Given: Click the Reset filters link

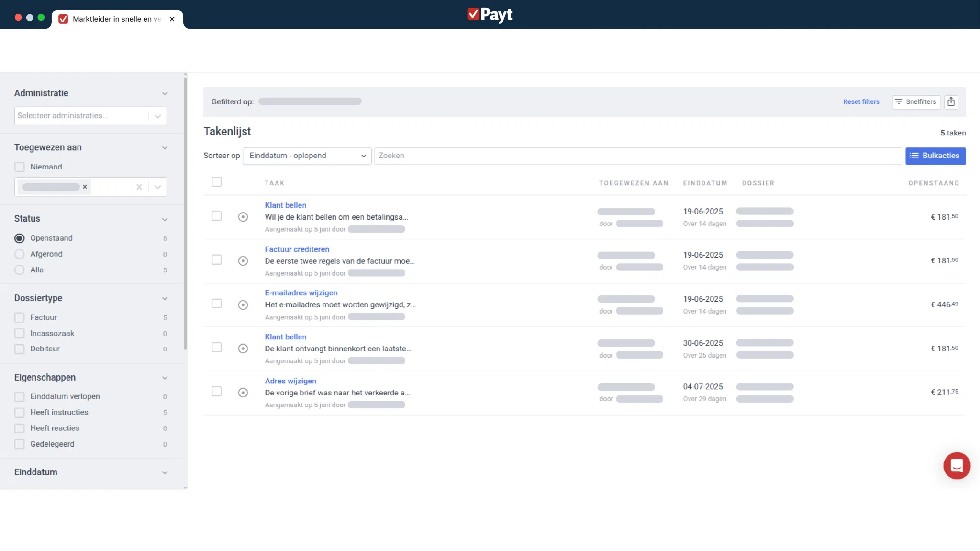Looking at the screenshot, I should tap(861, 102).
